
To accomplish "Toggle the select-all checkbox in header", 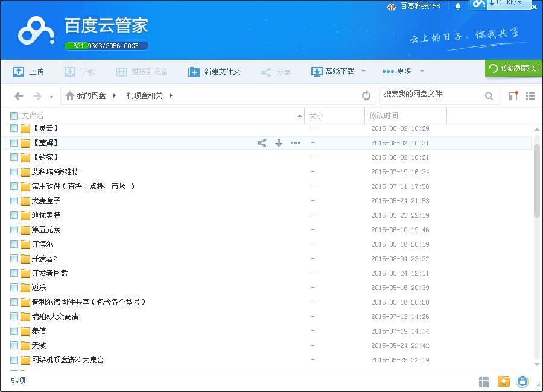I will point(14,116).
